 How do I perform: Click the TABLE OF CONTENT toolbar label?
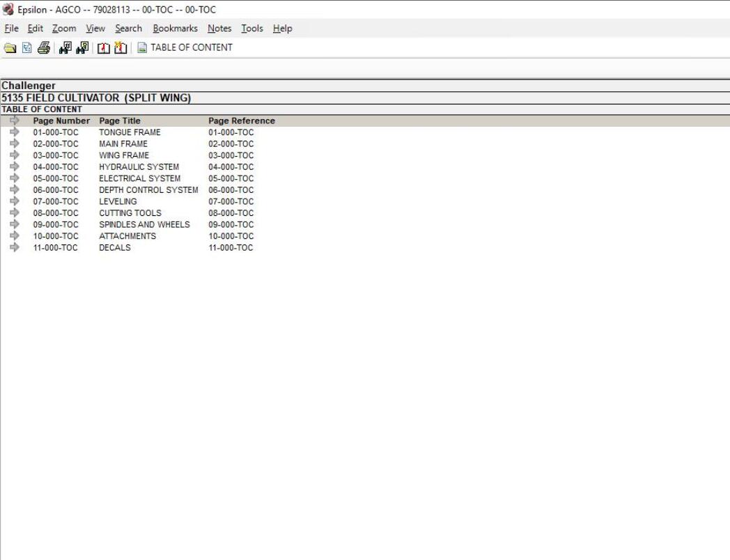192,47
